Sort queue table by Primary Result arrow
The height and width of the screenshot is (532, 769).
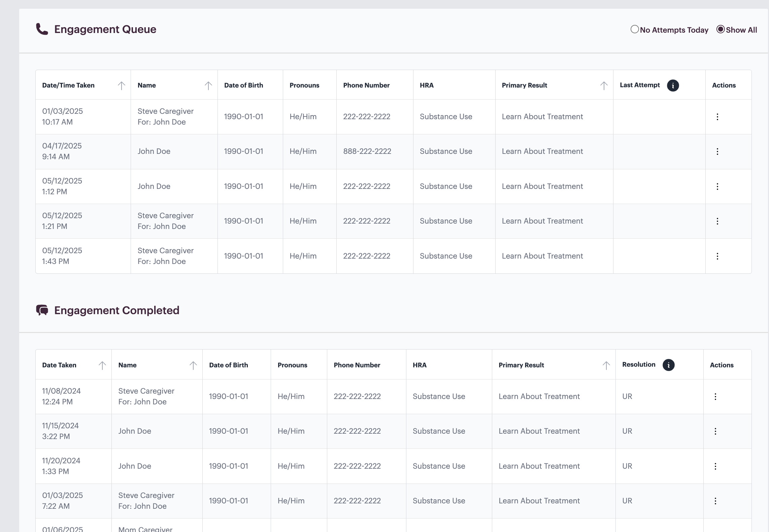[x=604, y=86]
